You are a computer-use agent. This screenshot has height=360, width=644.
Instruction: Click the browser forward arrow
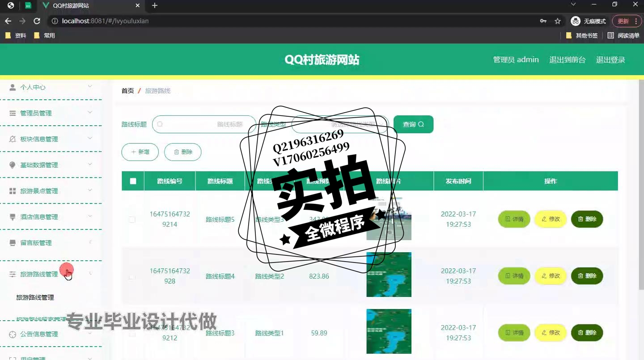click(x=22, y=21)
